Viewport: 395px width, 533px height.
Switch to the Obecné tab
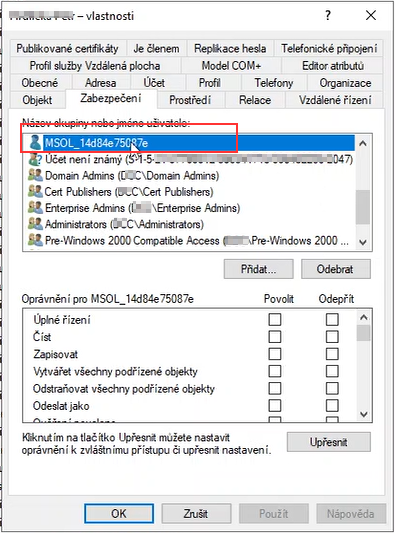(x=40, y=83)
